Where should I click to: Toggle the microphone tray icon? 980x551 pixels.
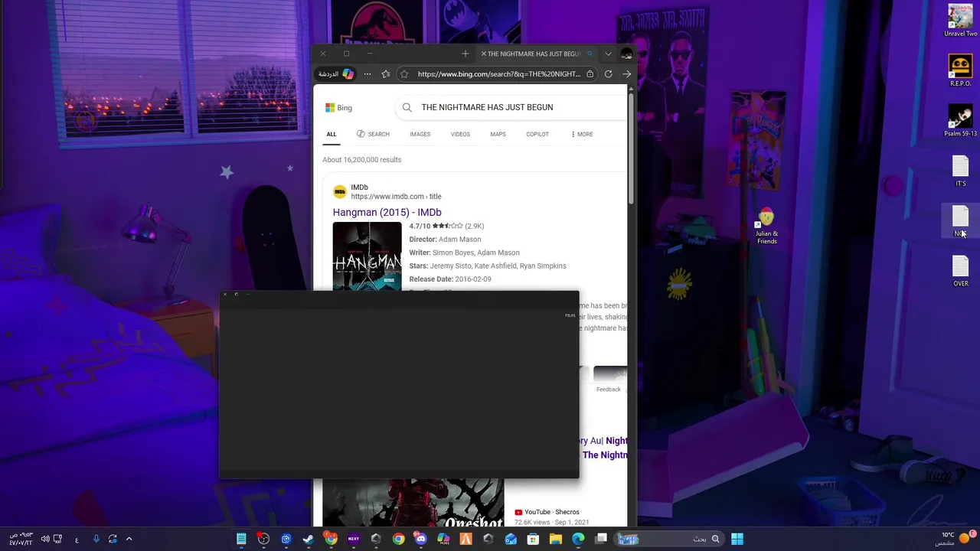point(96,539)
